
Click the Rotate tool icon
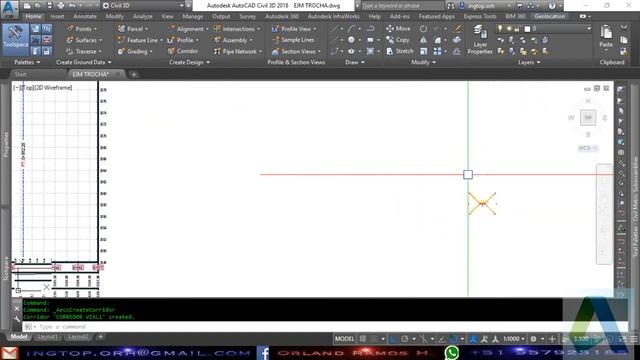[x=424, y=29]
